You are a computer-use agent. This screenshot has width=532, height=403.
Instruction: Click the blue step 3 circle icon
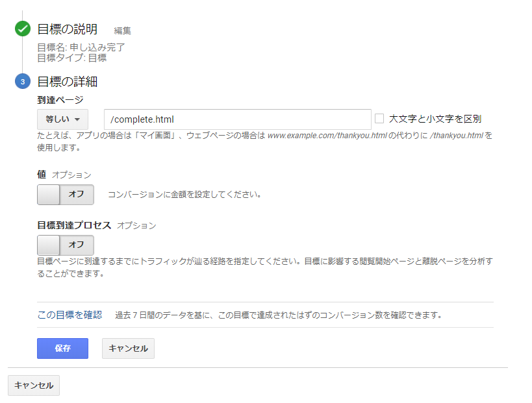pos(23,82)
